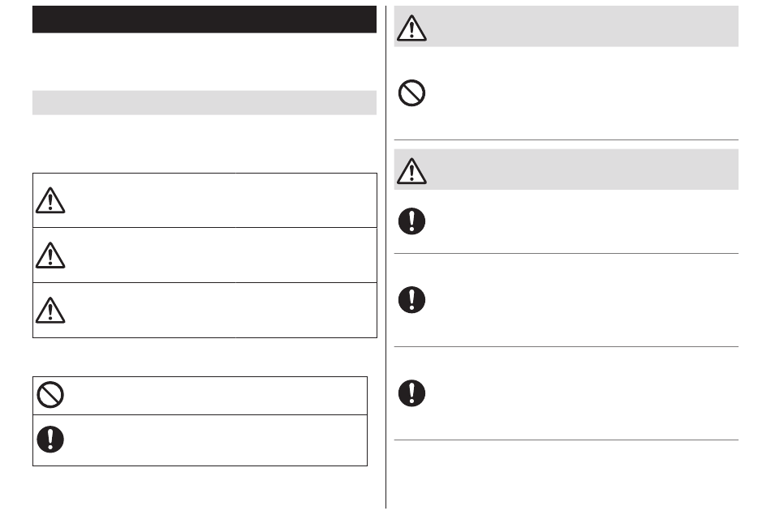Click the horizontal rule under the right-column prohibition circle
Viewport: 771px width, 532px height.
[566, 140]
